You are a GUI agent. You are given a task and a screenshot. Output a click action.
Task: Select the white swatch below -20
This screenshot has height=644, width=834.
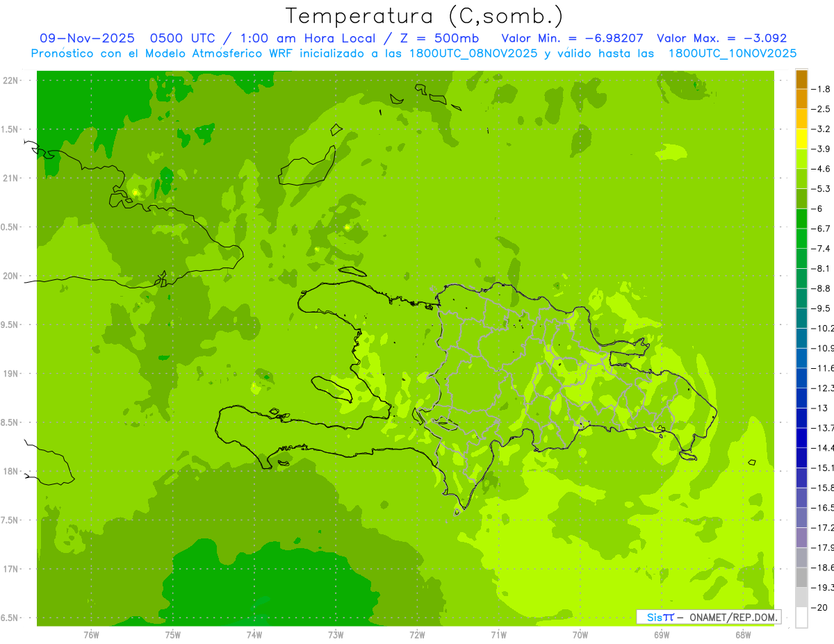point(801,618)
